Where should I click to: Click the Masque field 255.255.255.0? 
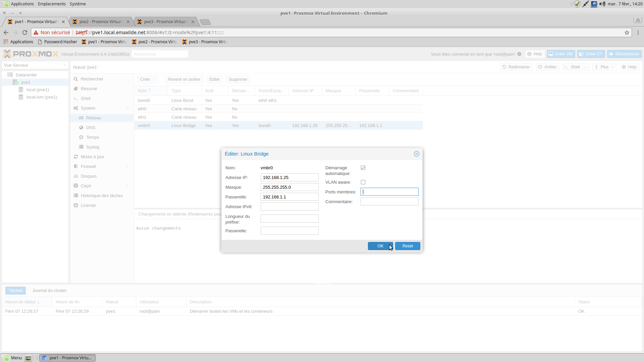[289, 187]
